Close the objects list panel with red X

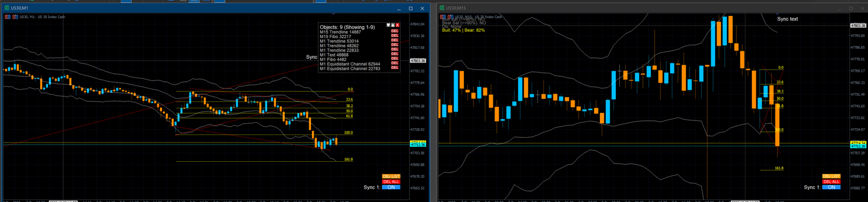click(397, 25)
